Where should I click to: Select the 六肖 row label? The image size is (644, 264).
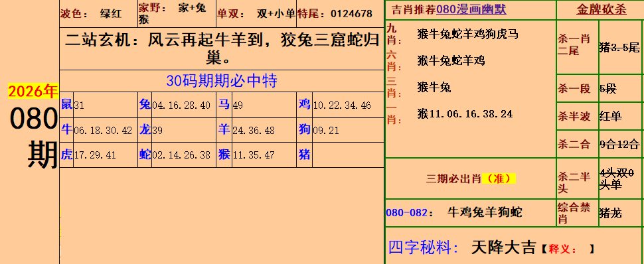[x=394, y=61]
